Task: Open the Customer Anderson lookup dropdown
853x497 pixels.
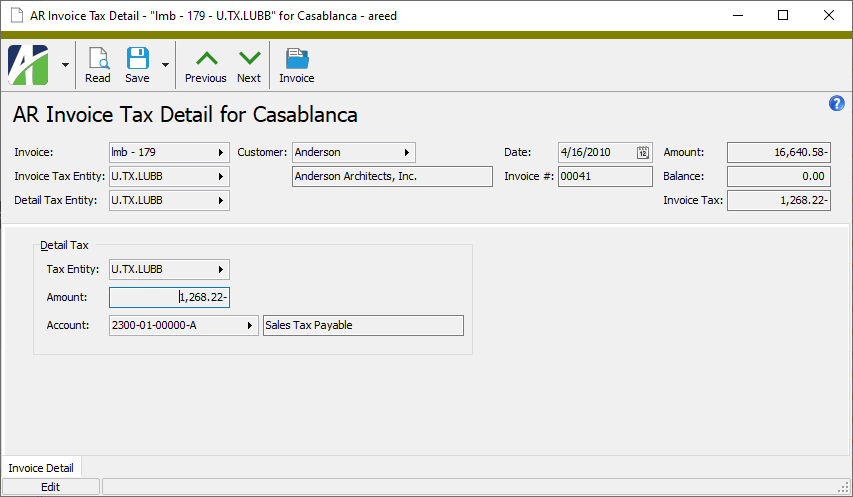Action: click(406, 153)
